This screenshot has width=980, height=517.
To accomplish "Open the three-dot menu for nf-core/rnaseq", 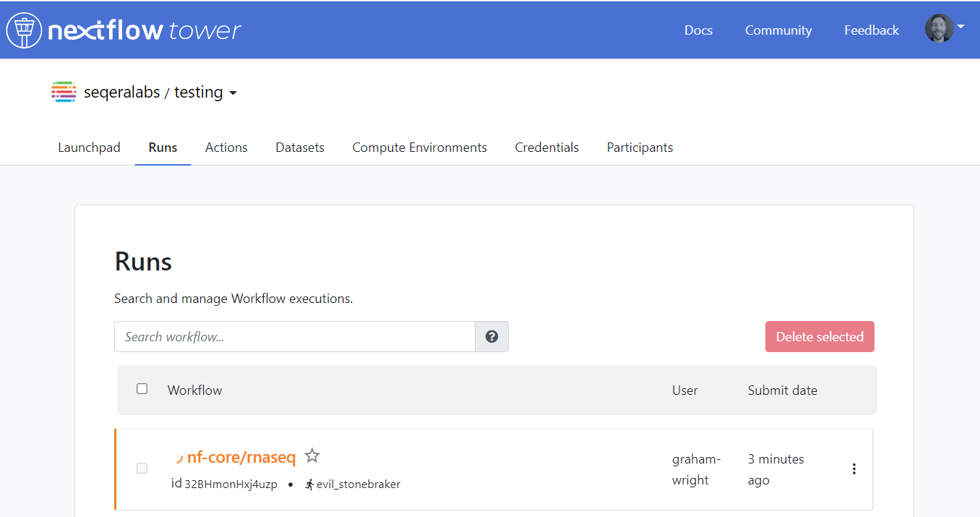I will click(854, 469).
